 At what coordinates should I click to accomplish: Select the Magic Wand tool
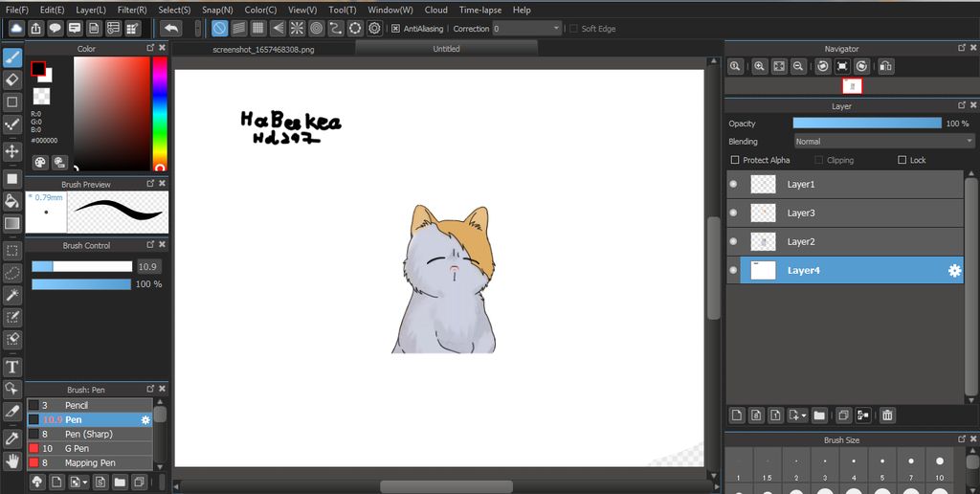[x=11, y=295]
